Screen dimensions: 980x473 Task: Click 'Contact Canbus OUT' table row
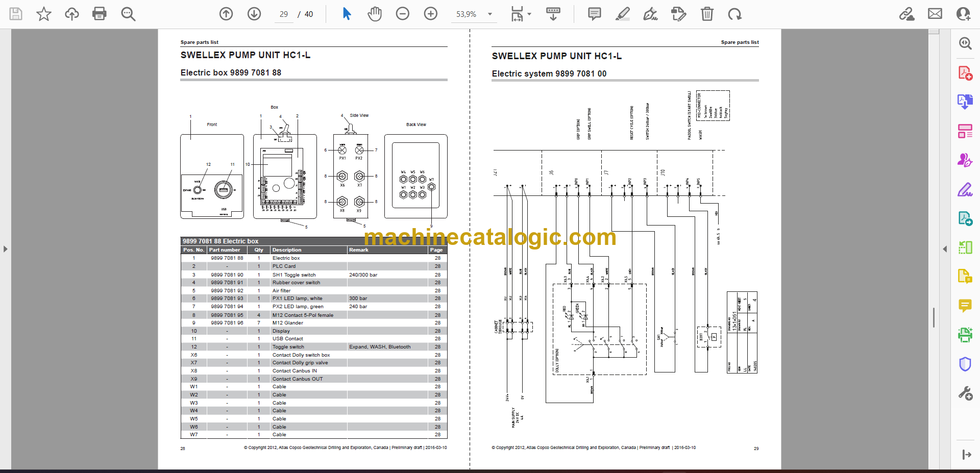[x=314, y=379]
